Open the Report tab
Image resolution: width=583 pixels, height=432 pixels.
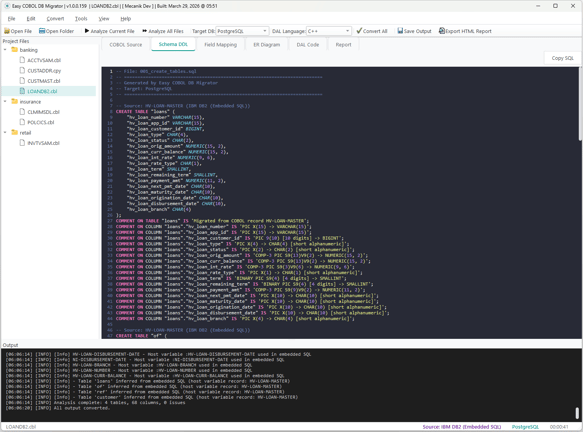pyautogui.click(x=343, y=45)
